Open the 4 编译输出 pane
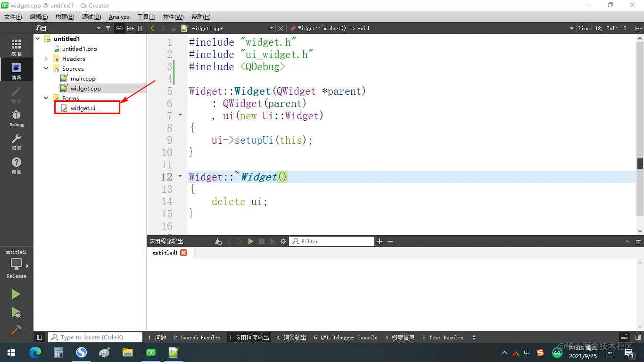Screen dimensions: 644x362 click(x=291, y=337)
